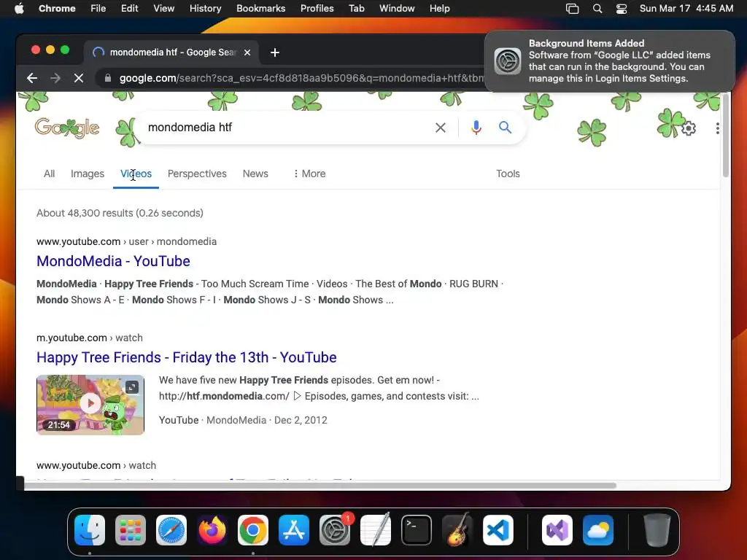Open the View menu
Image resolution: width=747 pixels, height=560 pixels.
coord(164,9)
